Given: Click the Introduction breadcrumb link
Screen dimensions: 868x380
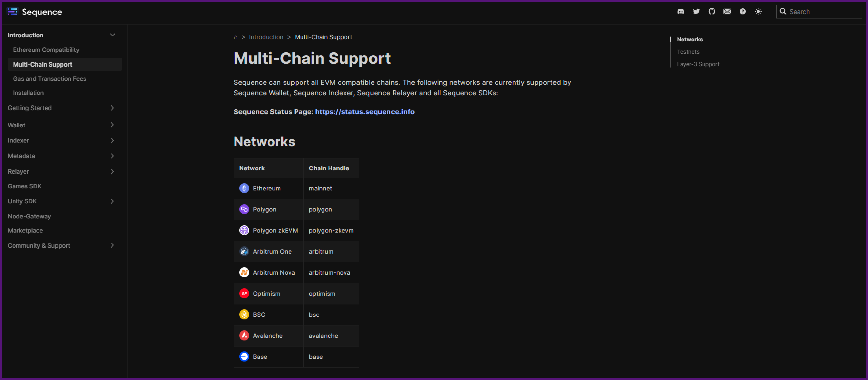Looking at the screenshot, I should 266,37.
